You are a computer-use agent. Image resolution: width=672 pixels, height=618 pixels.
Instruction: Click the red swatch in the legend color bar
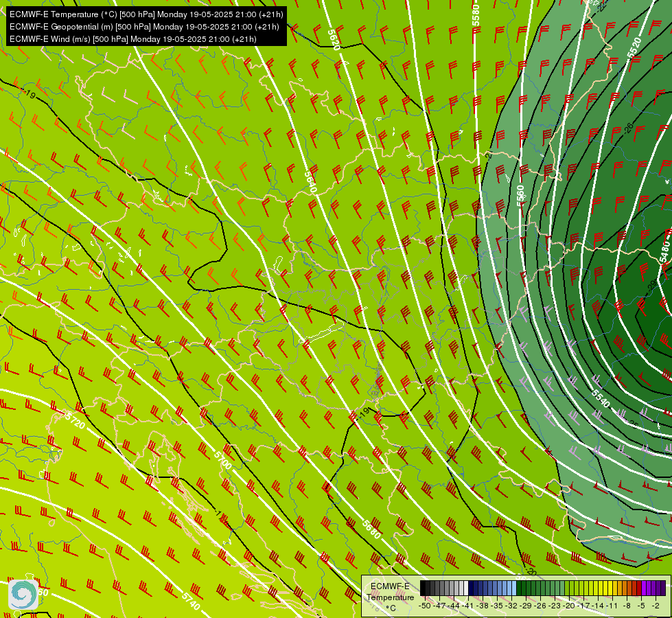coord(639,588)
